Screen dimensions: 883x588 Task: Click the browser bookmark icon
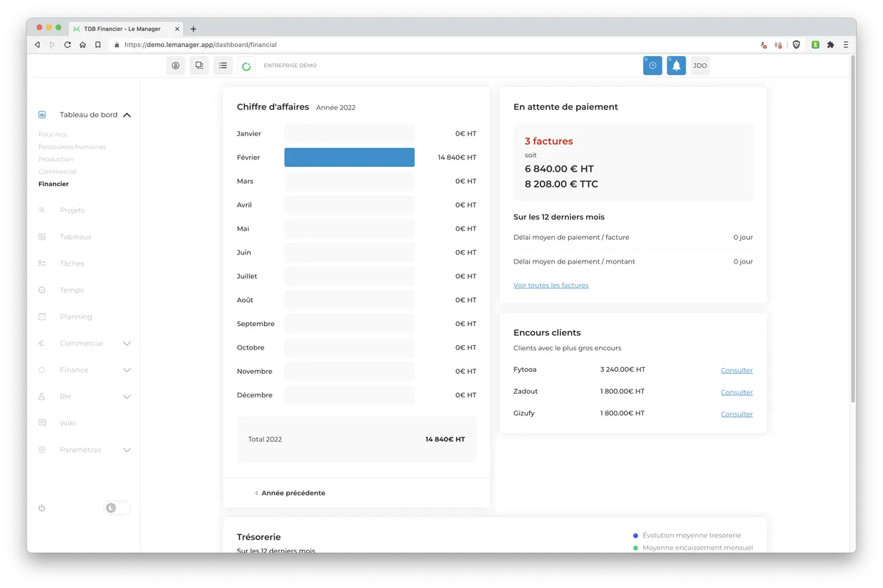click(x=98, y=45)
